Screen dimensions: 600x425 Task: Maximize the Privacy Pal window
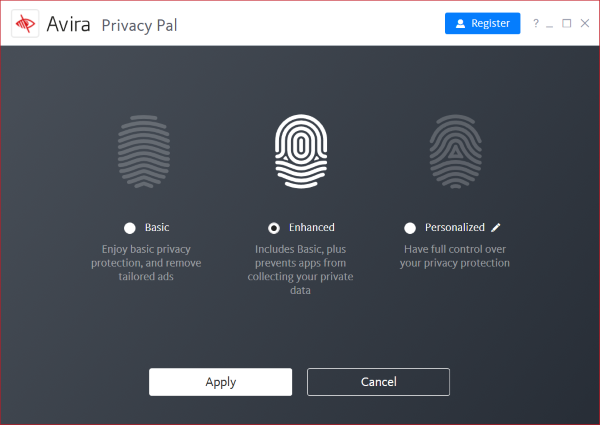pyautogui.click(x=567, y=23)
